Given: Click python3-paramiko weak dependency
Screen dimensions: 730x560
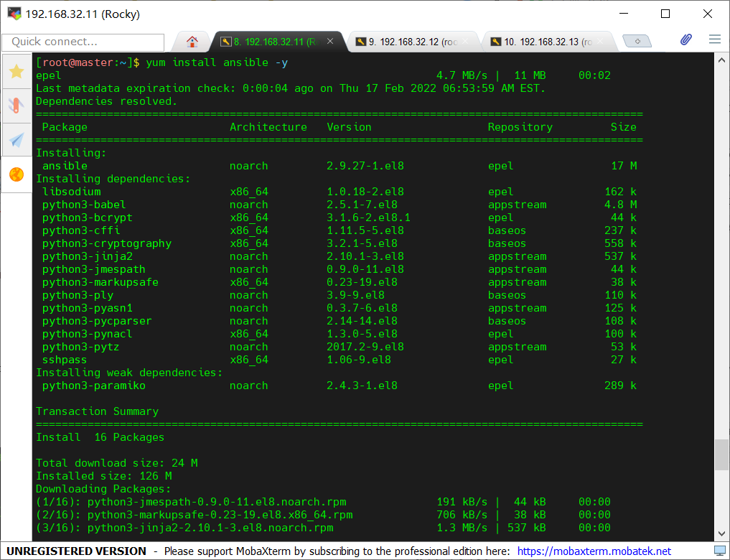Looking at the screenshot, I should [x=93, y=386].
